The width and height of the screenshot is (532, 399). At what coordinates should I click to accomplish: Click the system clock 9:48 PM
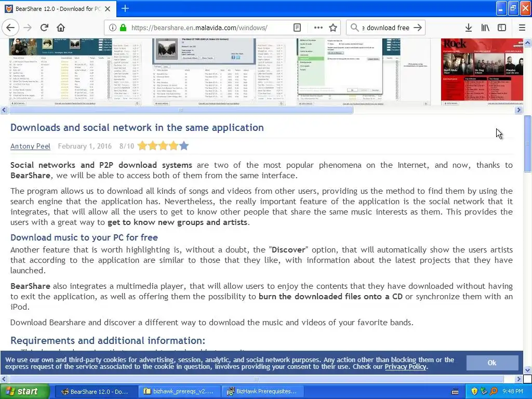[513, 392]
